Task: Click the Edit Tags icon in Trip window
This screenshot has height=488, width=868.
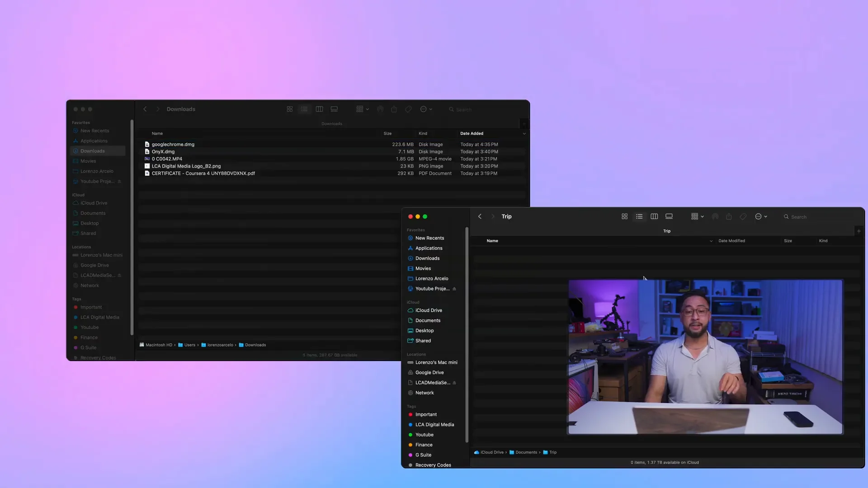Action: 743,216
